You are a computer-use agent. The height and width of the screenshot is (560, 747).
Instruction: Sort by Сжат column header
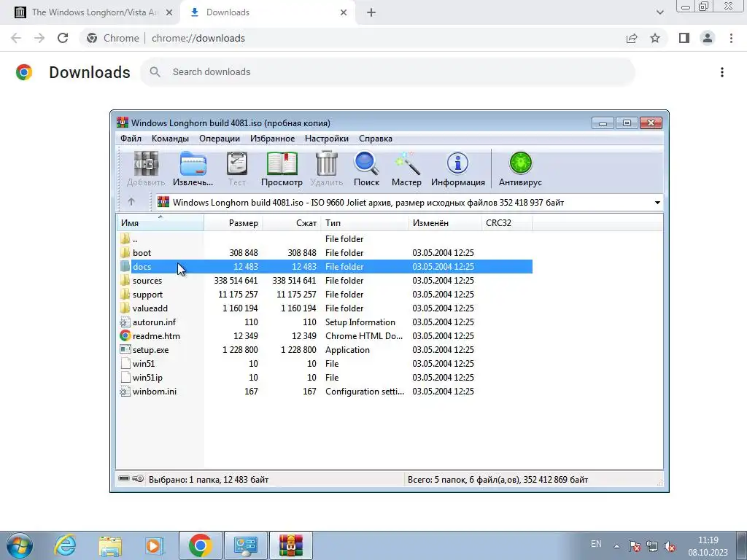(292, 223)
